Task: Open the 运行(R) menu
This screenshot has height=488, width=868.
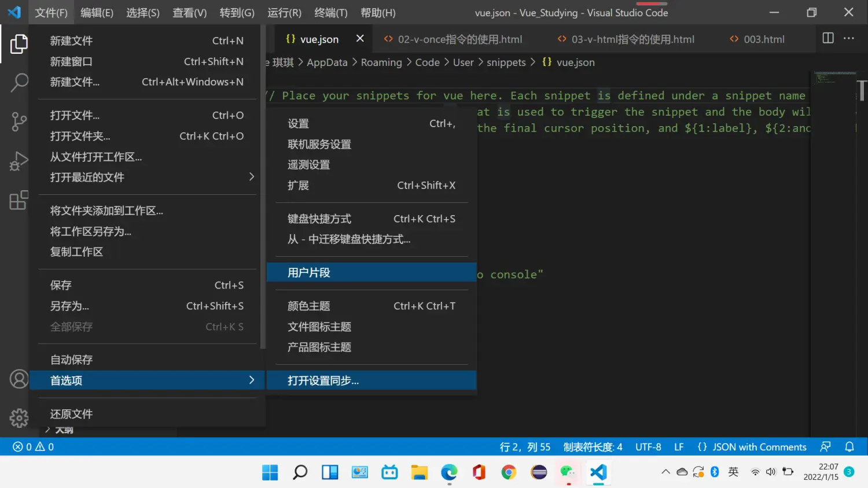Action: click(284, 13)
